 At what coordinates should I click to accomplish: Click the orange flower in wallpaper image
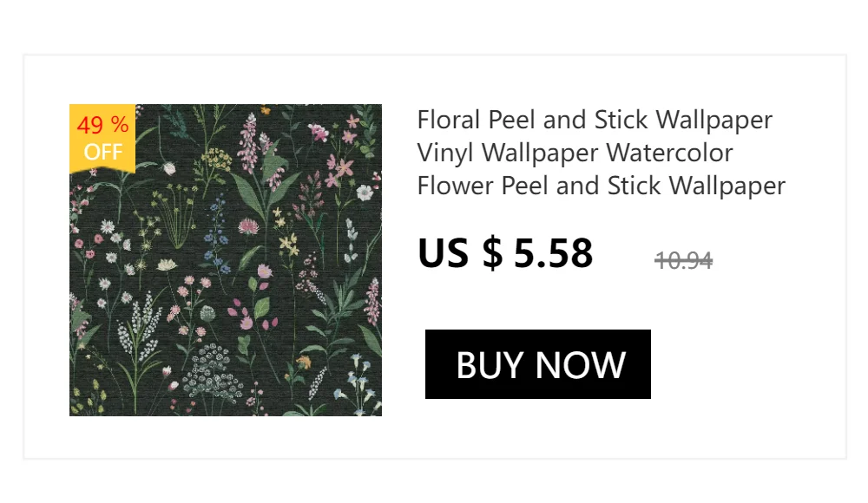(x=304, y=363)
